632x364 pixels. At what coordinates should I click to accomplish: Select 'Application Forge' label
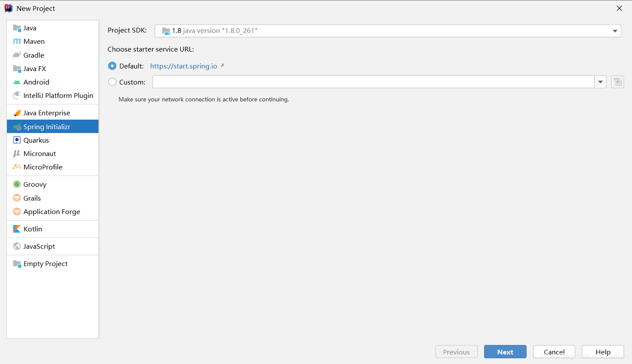pos(52,212)
